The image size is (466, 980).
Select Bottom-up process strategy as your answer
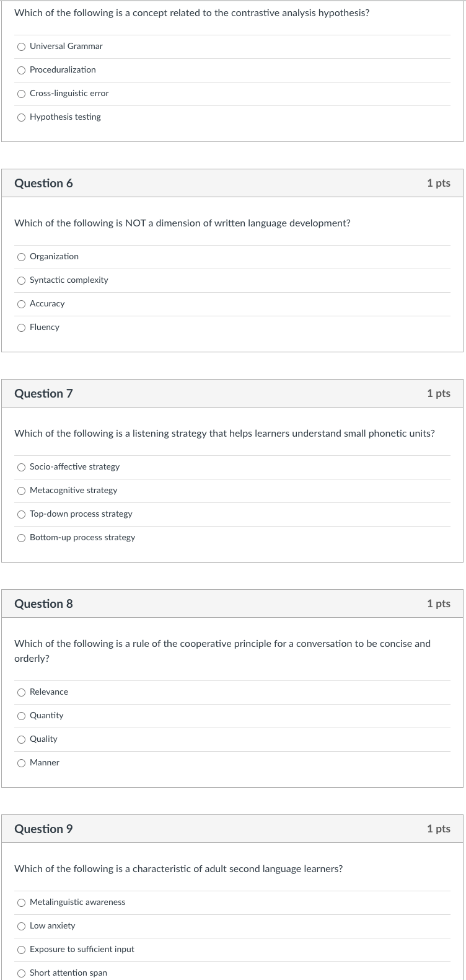pyautogui.click(x=21, y=538)
